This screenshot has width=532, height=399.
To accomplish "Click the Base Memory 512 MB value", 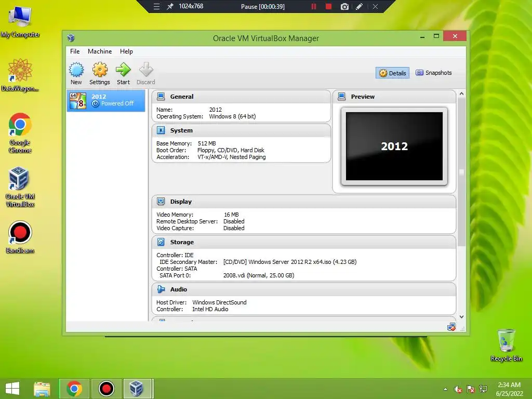I will click(x=207, y=143).
